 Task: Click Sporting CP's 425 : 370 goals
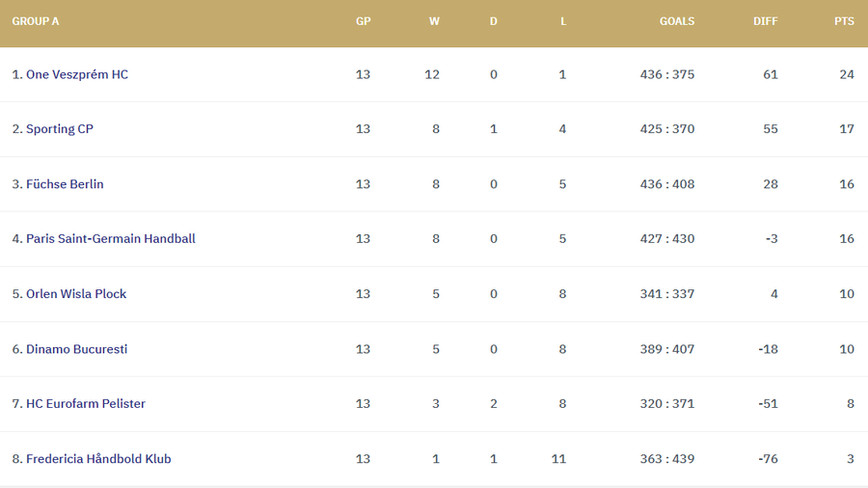coord(666,129)
